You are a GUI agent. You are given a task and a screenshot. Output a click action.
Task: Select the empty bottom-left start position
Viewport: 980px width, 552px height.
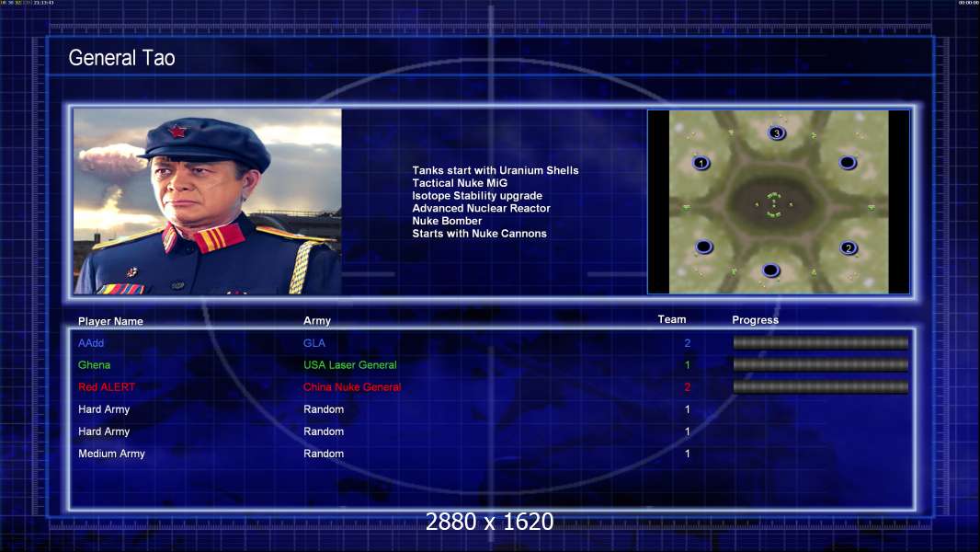pos(704,247)
